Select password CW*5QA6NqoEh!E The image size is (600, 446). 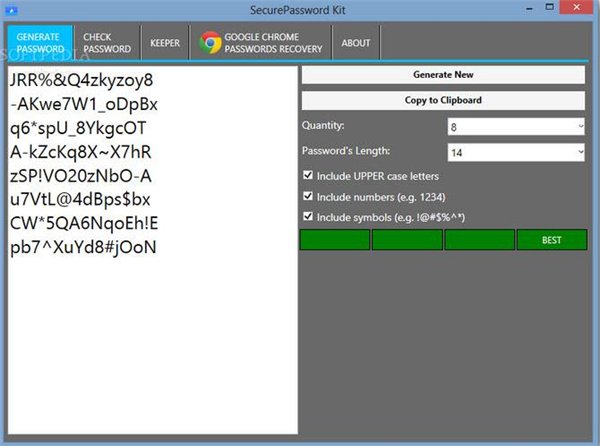(84, 223)
